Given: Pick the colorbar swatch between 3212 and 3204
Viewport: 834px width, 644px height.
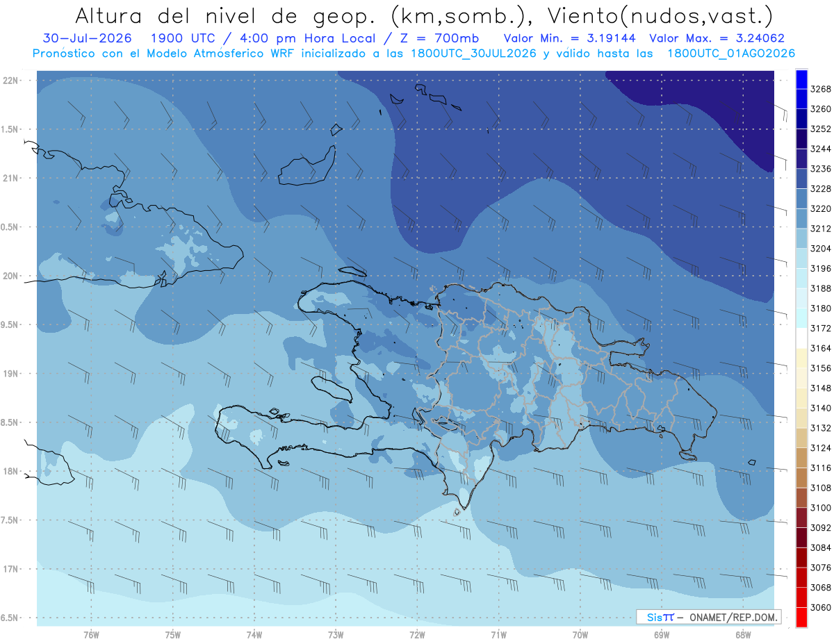Looking at the screenshot, I should point(801,239).
